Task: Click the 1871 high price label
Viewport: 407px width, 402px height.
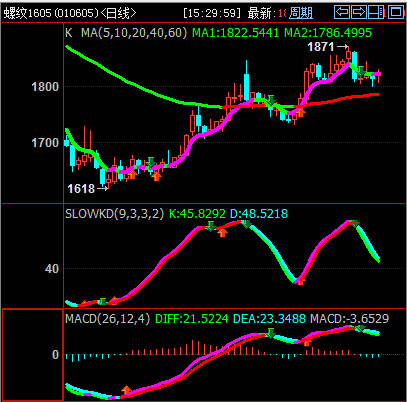Action: (321, 47)
